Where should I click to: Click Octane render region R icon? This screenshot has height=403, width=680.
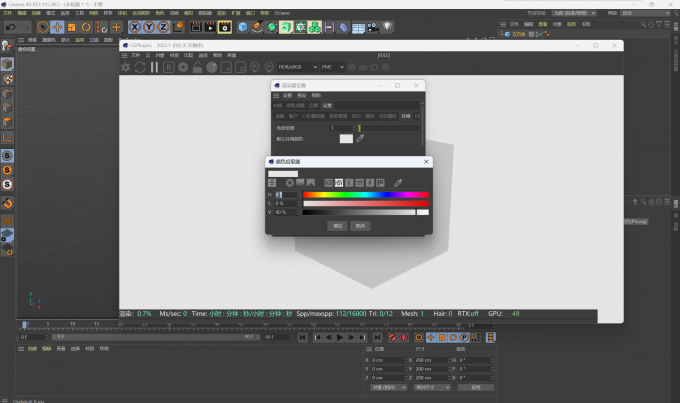[168, 67]
